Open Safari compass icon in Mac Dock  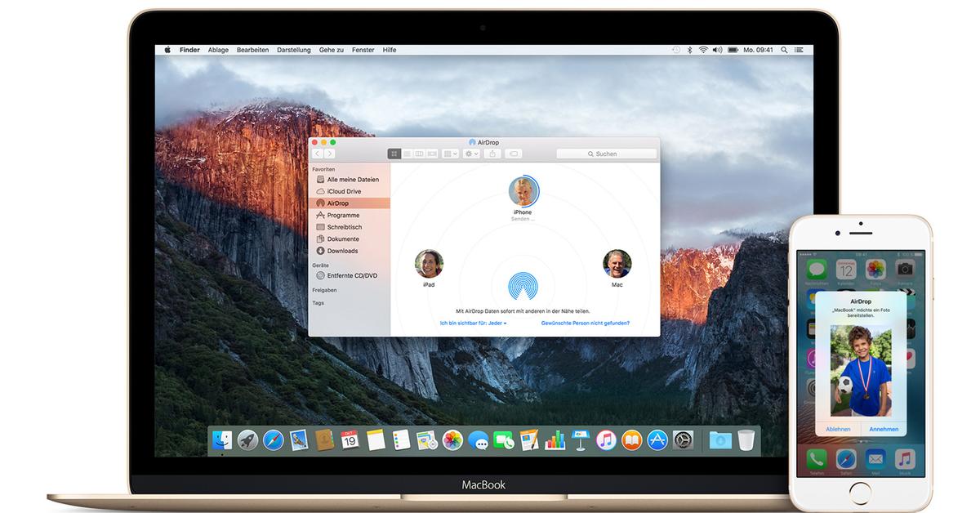pyautogui.click(x=273, y=440)
